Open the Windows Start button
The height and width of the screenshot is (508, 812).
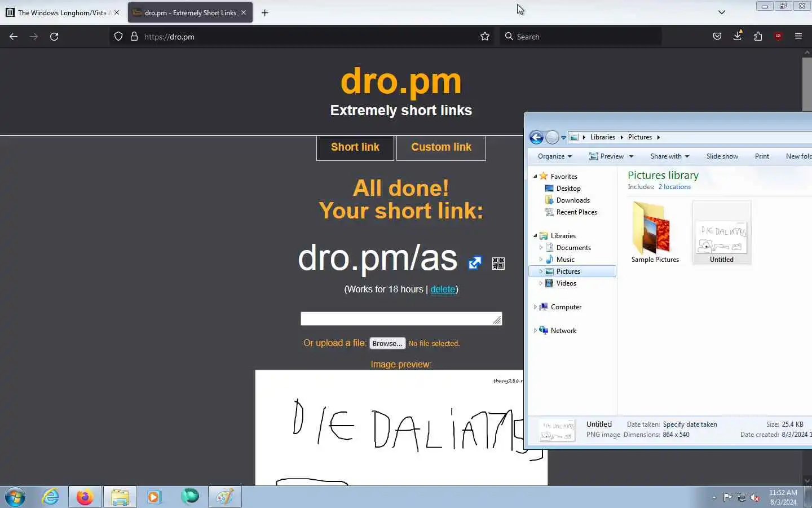pos(15,497)
